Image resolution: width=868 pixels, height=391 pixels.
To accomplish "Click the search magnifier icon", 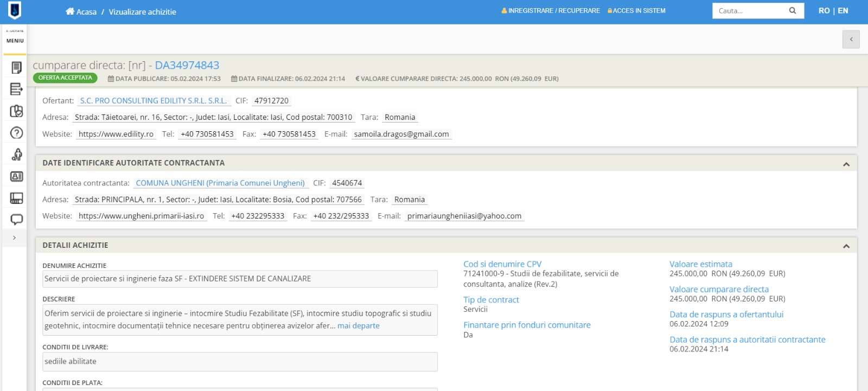I will 793,10.
